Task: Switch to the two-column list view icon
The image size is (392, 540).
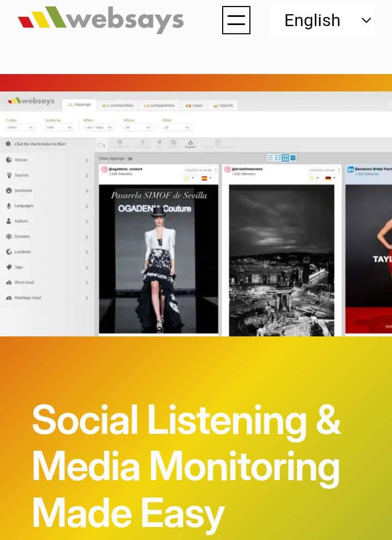Action: tap(278, 158)
